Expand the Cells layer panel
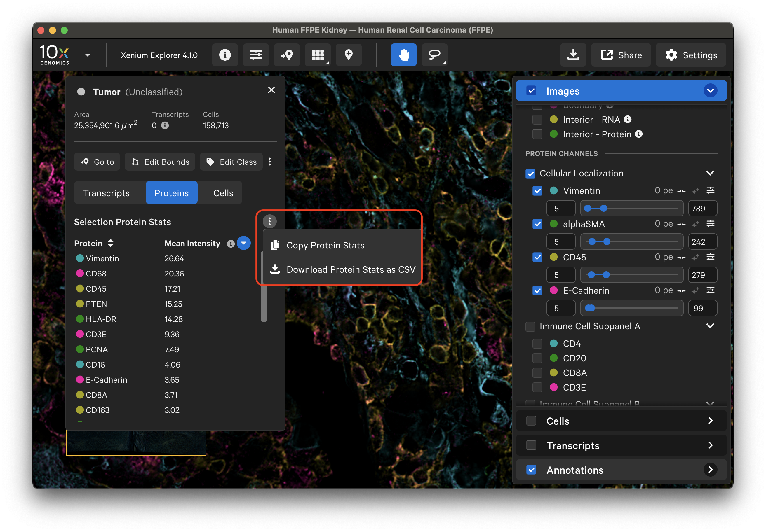 point(710,421)
